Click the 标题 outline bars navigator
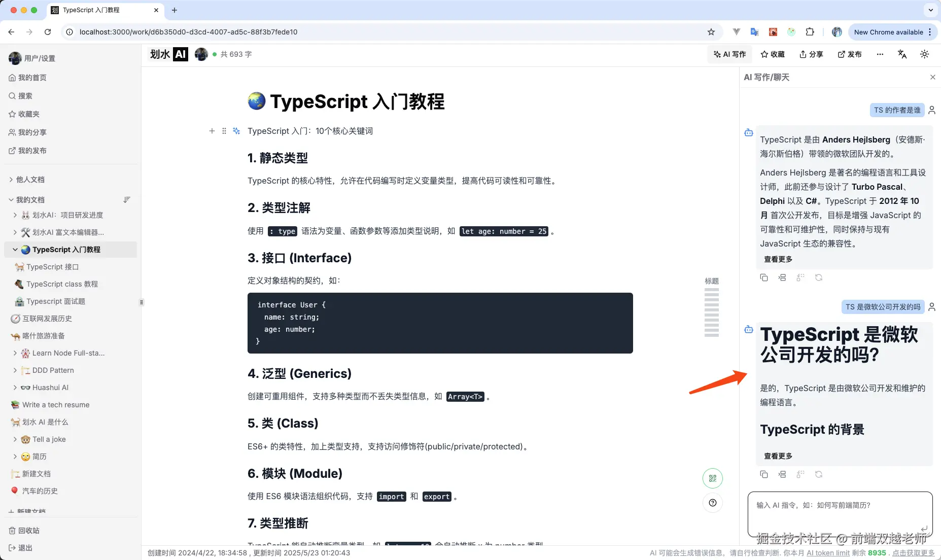This screenshot has width=941, height=560. click(712, 312)
